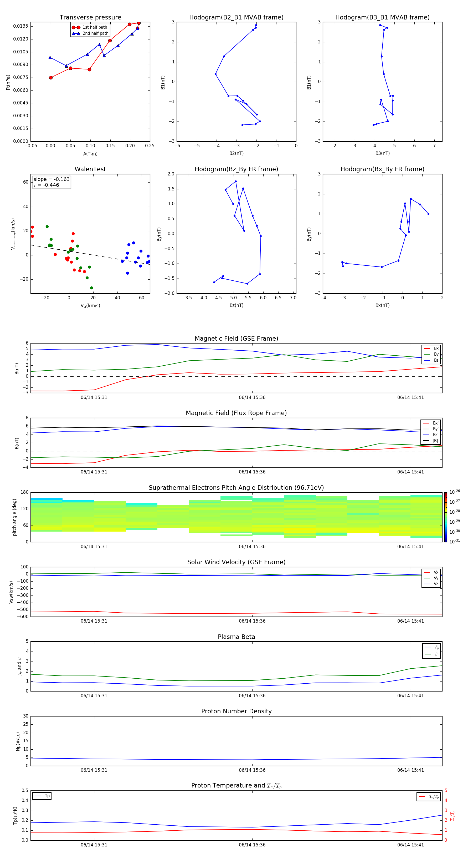Select the By' legend entry in Flux Rope plot
Viewport: 473px width, 868px height.
click(x=431, y=429)
